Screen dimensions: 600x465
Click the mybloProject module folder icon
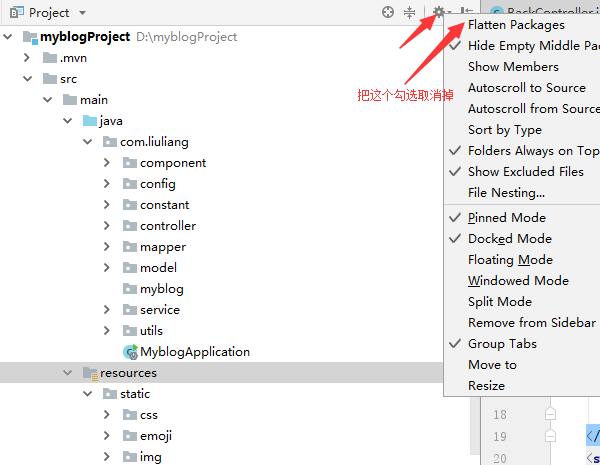[x=30, y=37]
